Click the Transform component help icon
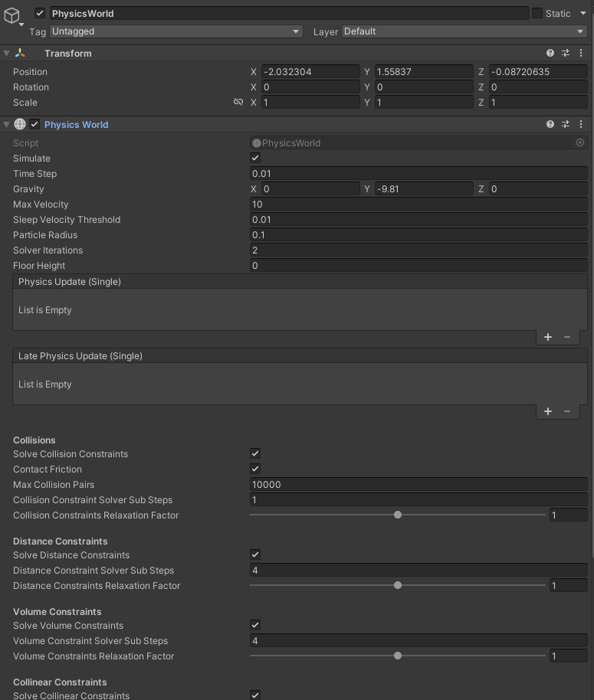Screen dimensions: 594x700 tap(550, 54)
